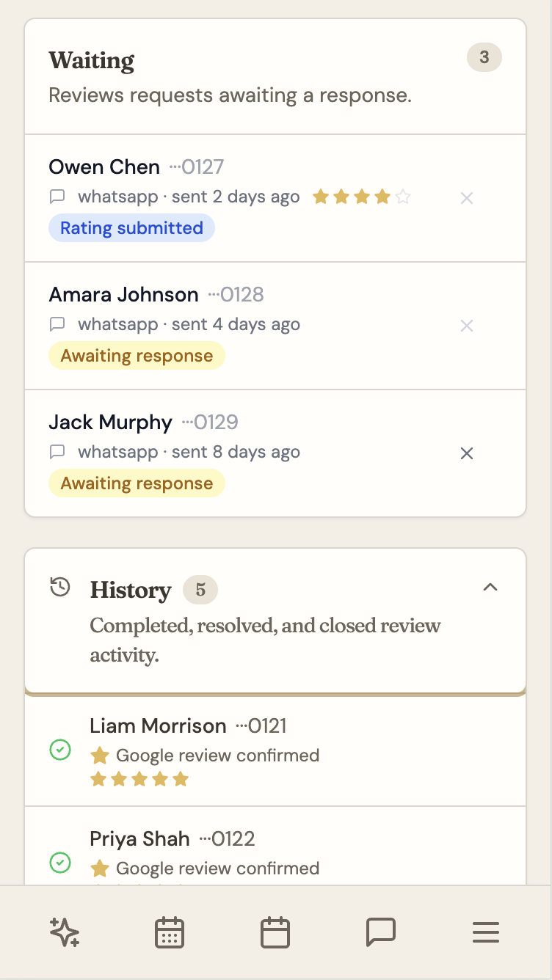Click Priya Shah's Google review confirmed text
Screen dimensions: 552x980
pos(218,869)
